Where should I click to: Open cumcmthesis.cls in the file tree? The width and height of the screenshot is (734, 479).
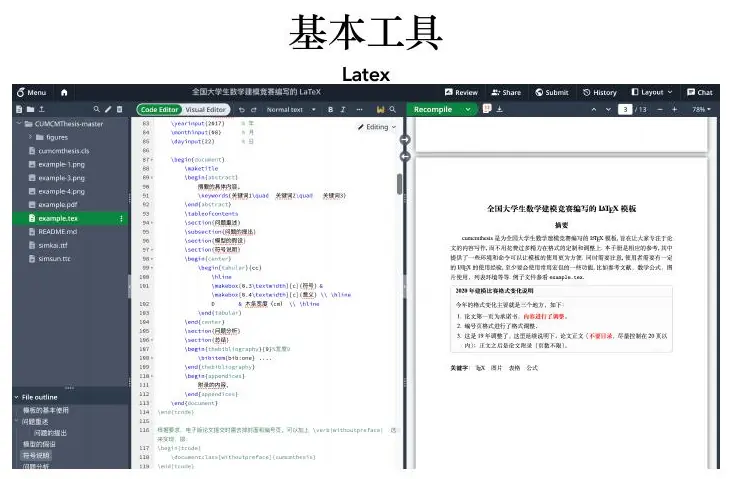(x=64, y=151)
